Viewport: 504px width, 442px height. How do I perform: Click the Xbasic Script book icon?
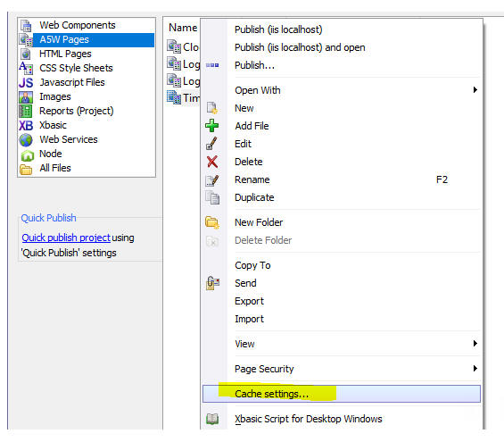pos(212,419)
